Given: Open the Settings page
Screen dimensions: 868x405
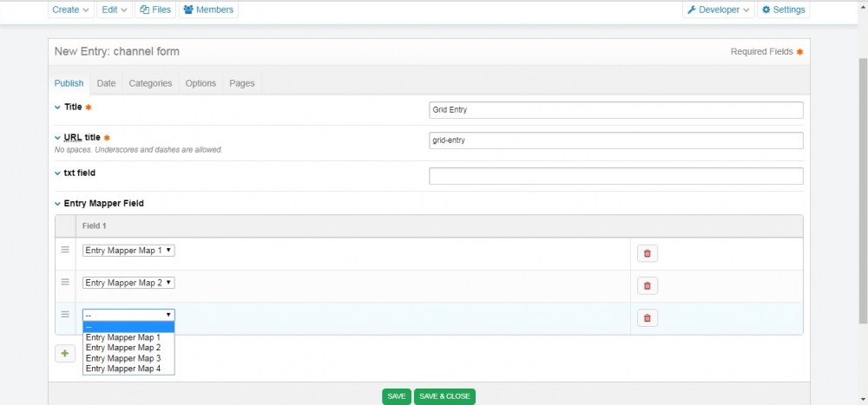Looking at the screenshot, I should pyautogui.click(x=783, y=10).
